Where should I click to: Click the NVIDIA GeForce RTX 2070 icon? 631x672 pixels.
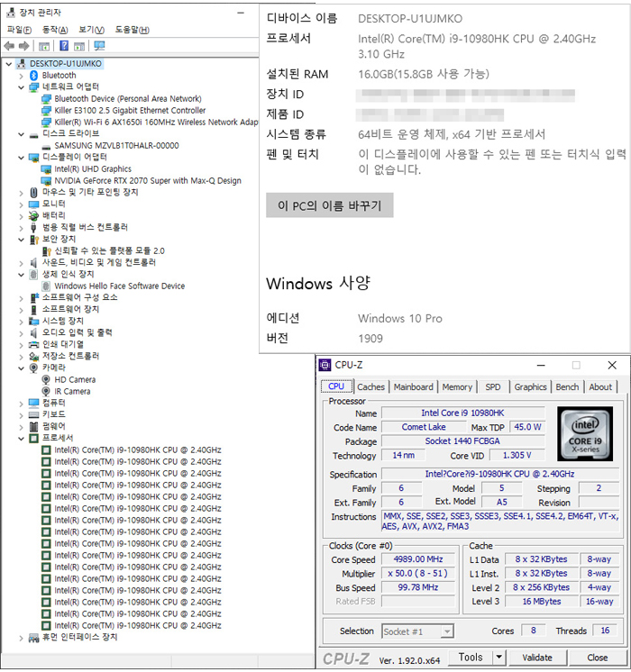46,181
